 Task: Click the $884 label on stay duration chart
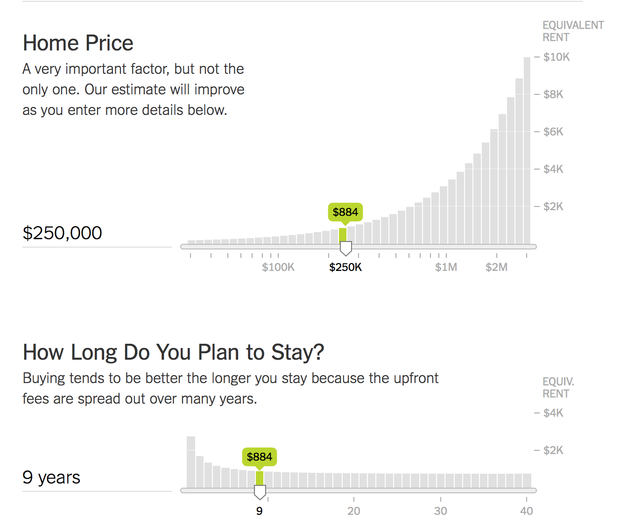259,456
